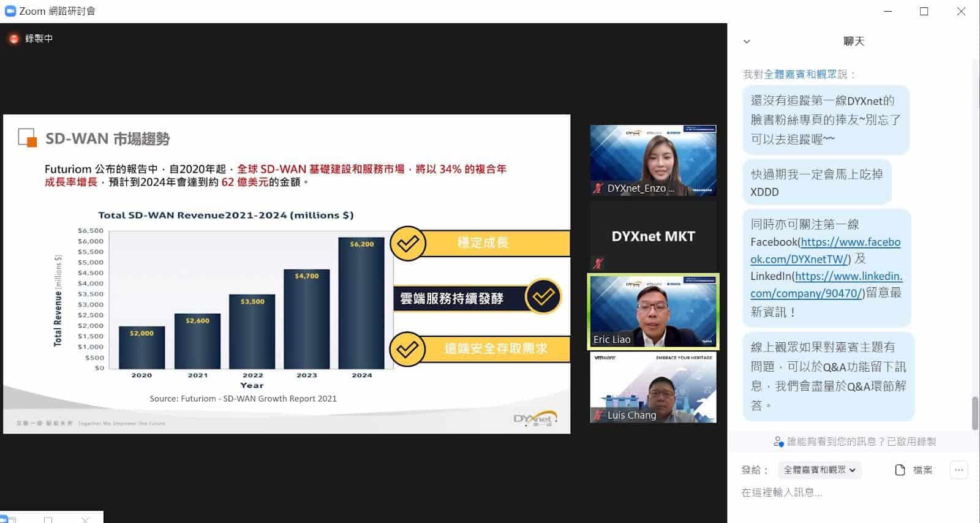Click muted mic icon on DYXnet_Enzo tile
This screenshot has width=980, height=523.
pyautogui.click(x=598, y=189)
